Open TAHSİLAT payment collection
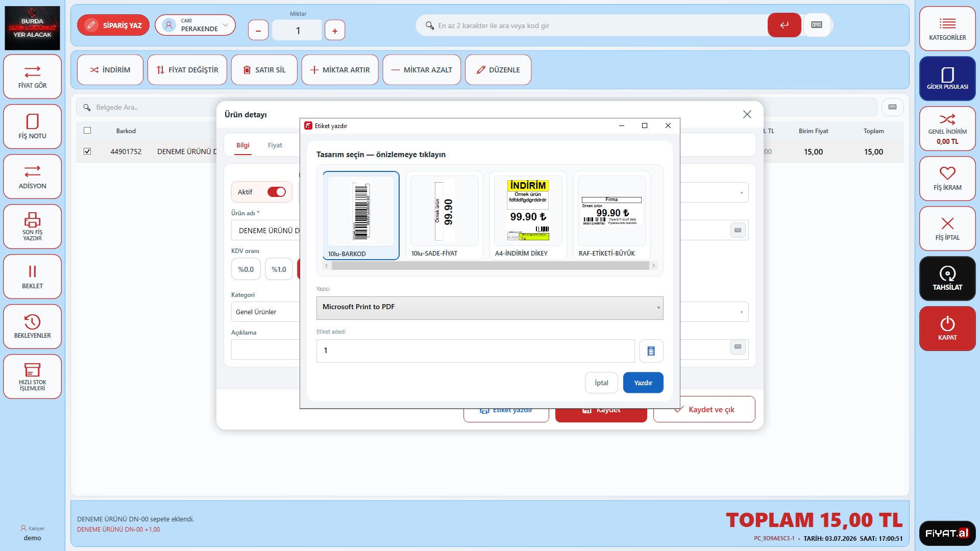The height and width of the screenshot is (551, 980). click(x=947, y=279)
